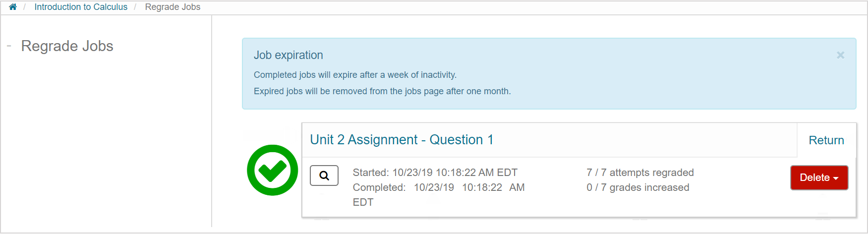This screenshot has height=234, width=868.
Task: Click the attempts regraded count
Action: coord(639,173)
